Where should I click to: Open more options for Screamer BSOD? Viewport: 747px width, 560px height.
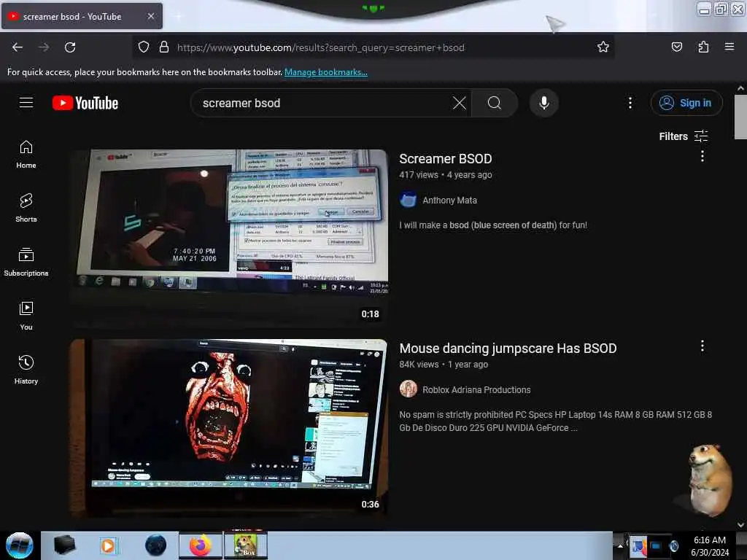(x=703, y=156)
